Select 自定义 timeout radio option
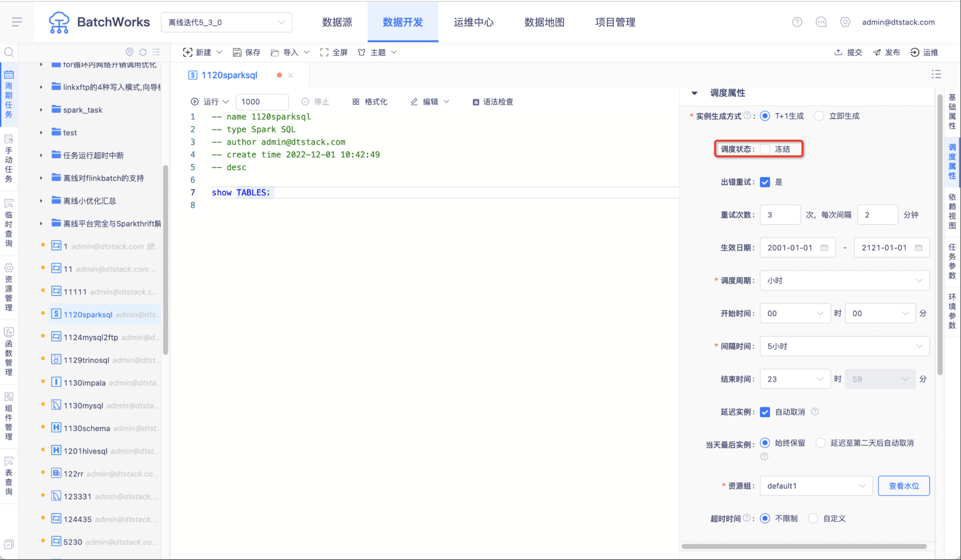961x560 pixels. (813, 518)
